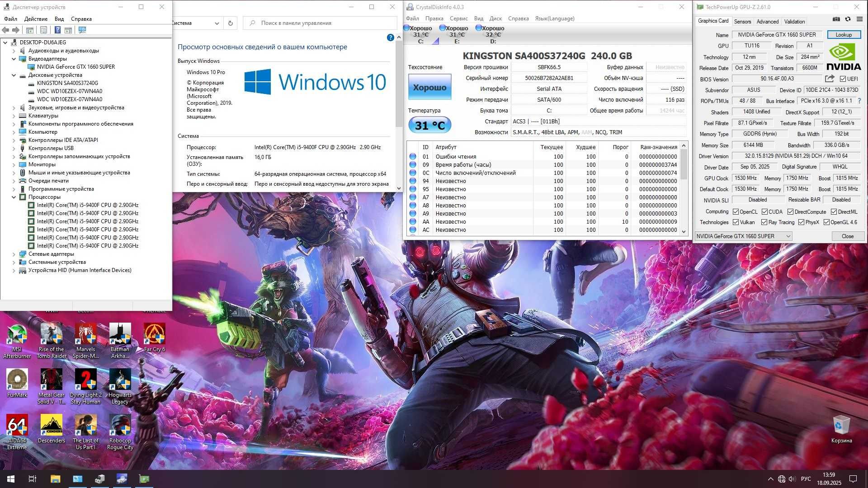Toggle UEFI checkbox in GPU-Z
Image resolution: width=868 pixels, height=488 pixels.
(x=843, y=79)
